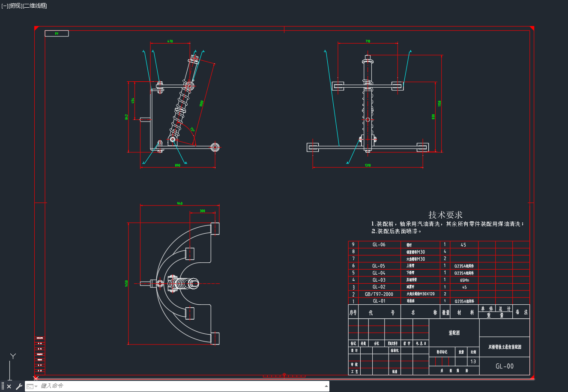This screenshot has height=392, width=568.
Task: Select the 备注 column header
Action: pos(521,312)
